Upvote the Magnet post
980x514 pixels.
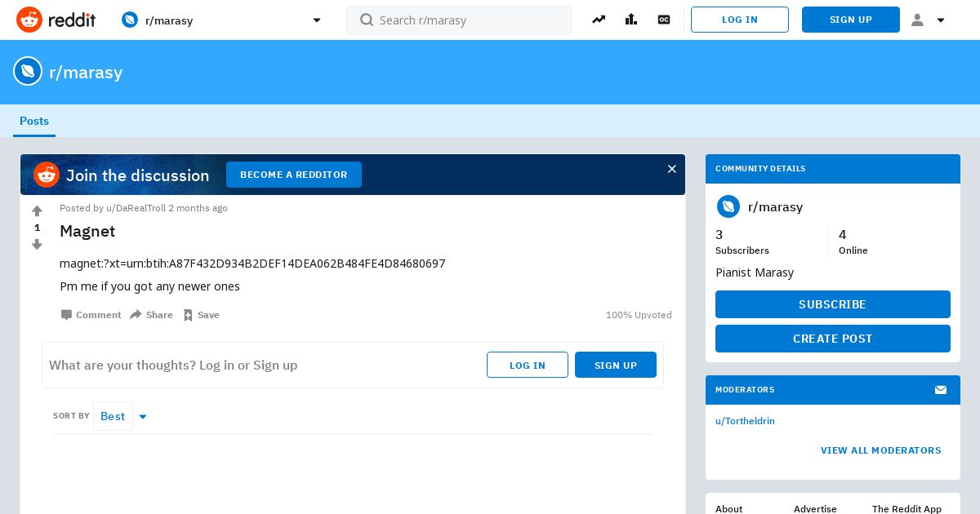(x=37, y=210)
